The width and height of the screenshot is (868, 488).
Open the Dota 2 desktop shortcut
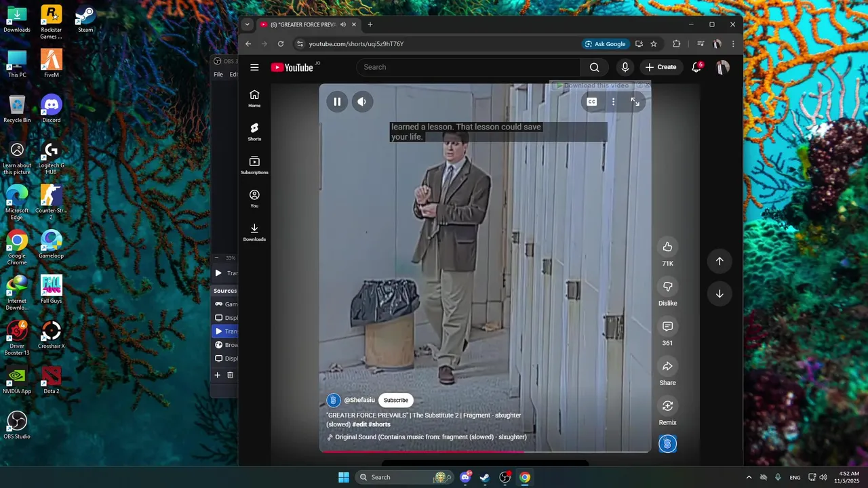tap(52, 380)
